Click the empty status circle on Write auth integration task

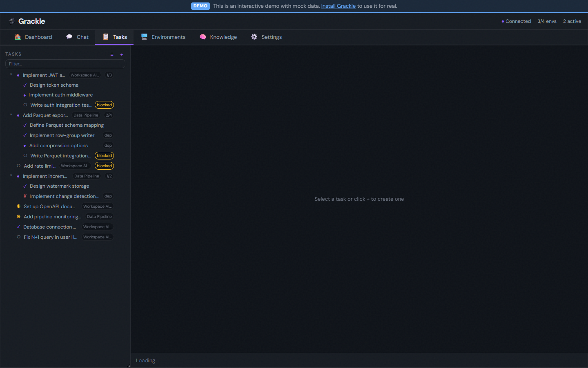coord(24,105)
